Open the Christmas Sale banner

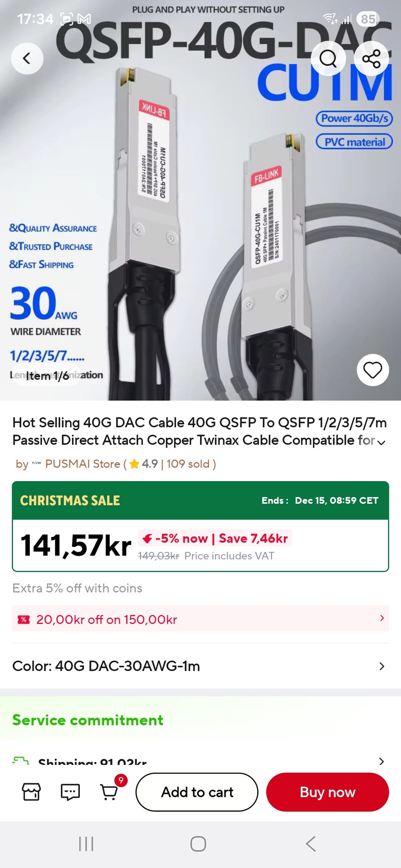point(200,500)
